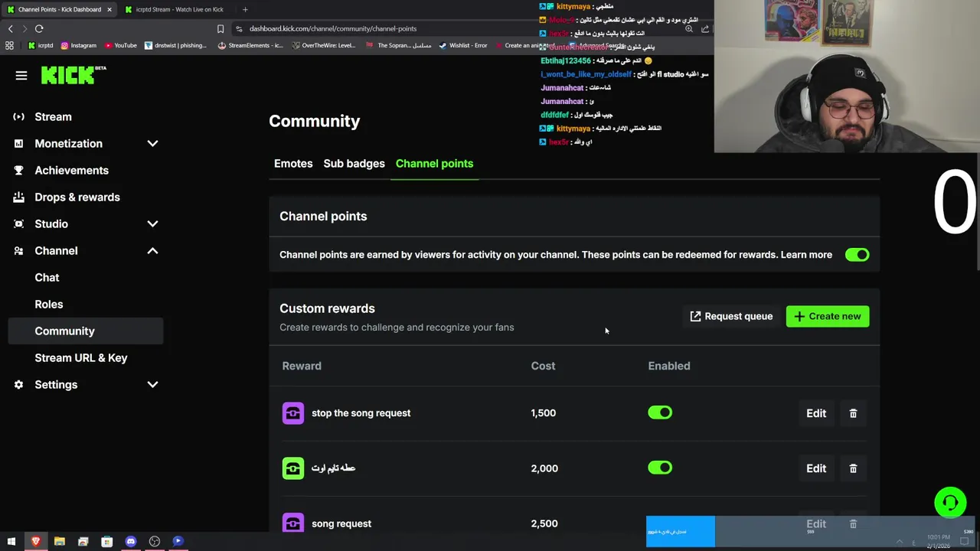Screen dimensions: 980x551
Task: Open Microsoft Store from taskbar
Action: tap(107, 541)
